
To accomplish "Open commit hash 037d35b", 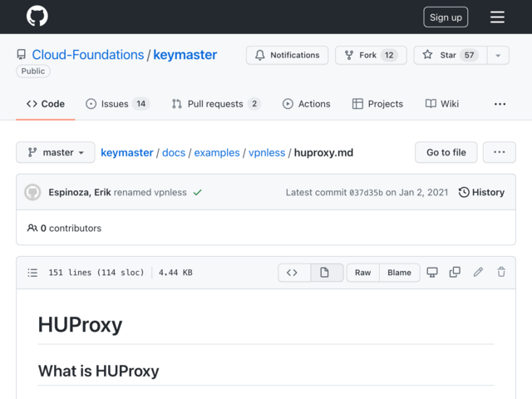I will [x=366, y=193].
